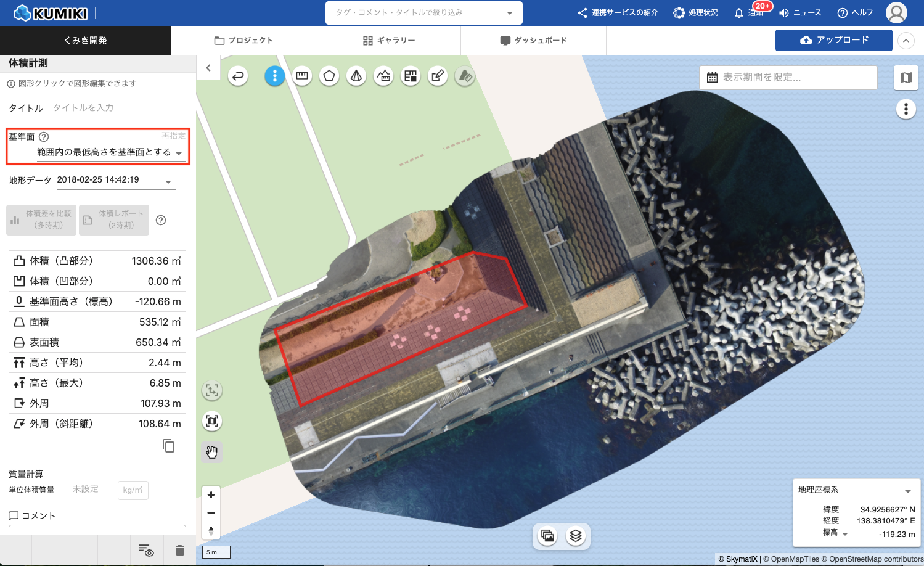Image resolution: width=924 pixels, height=566 pixels.
Task: Switch to the ギャラリー tab
Action: pos(388,41)
